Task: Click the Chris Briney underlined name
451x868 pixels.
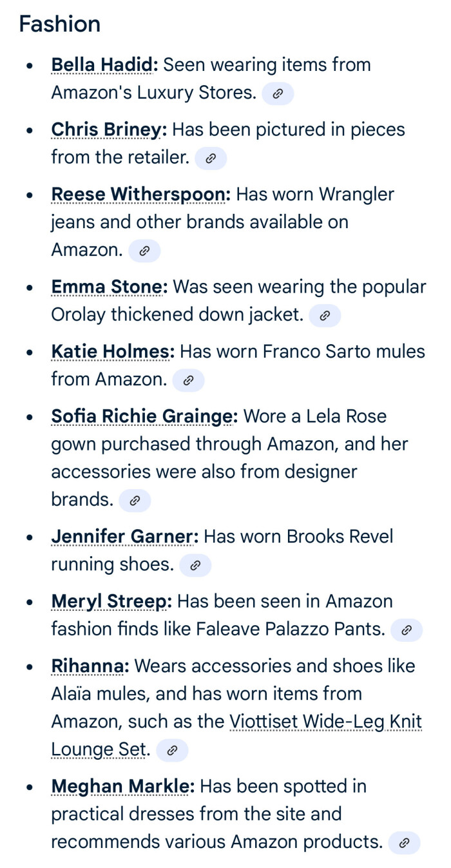Action: point(108,130)
